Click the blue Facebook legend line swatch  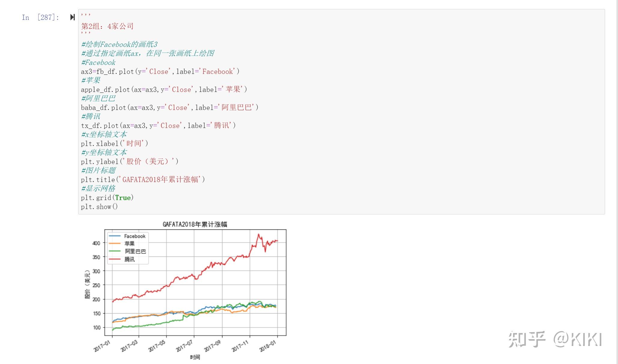[115, 236]
